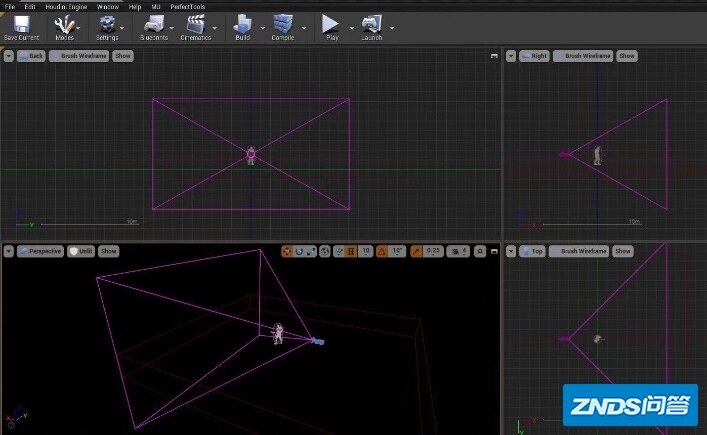Click the Blueprints toolbar icon
Image resolution: width=707 pixels, height=435 pixels.
pyautogui.click(x=154, y=24)
